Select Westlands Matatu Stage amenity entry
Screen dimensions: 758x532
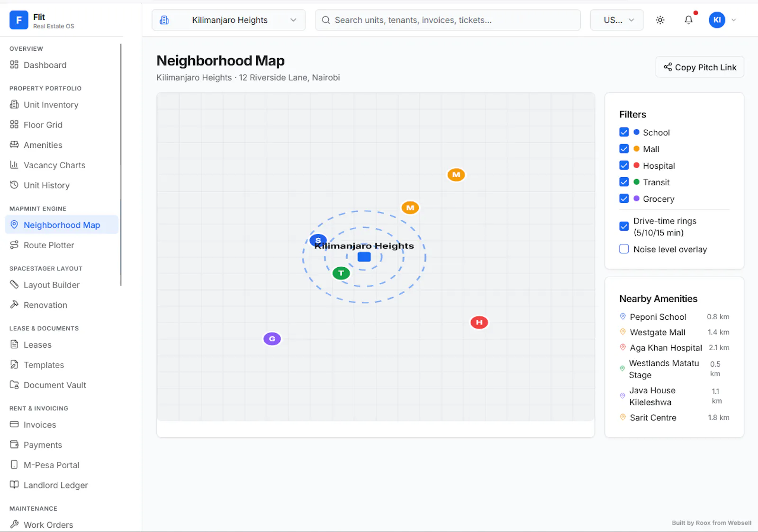(x=674, y=369)
